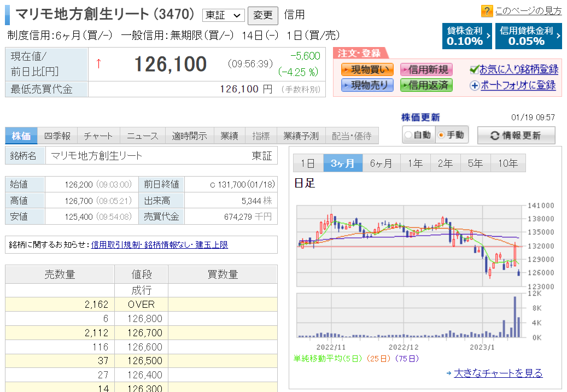The width and height of the screenshot is (567, 392).
Task: Click the 変更 button
Action: [x=263, y=15]
